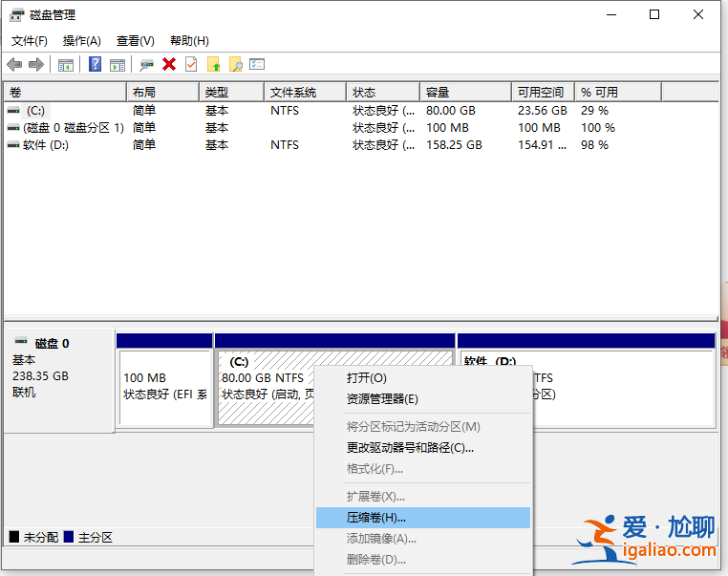Image resolution: width=728 pixels, height=576 pixels.
Task: Sort by the 容量 column header
Action: click(x=465, y=93)
